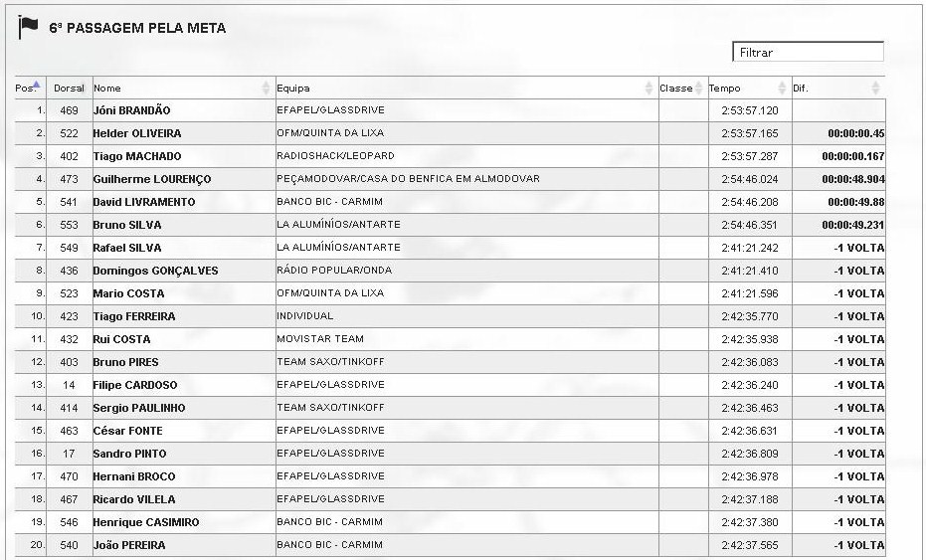Image resolution: width=926 pixels, height=560 pixels.
Task: Select rider Helder OLIVEIRA
Action: click(136, 133)
